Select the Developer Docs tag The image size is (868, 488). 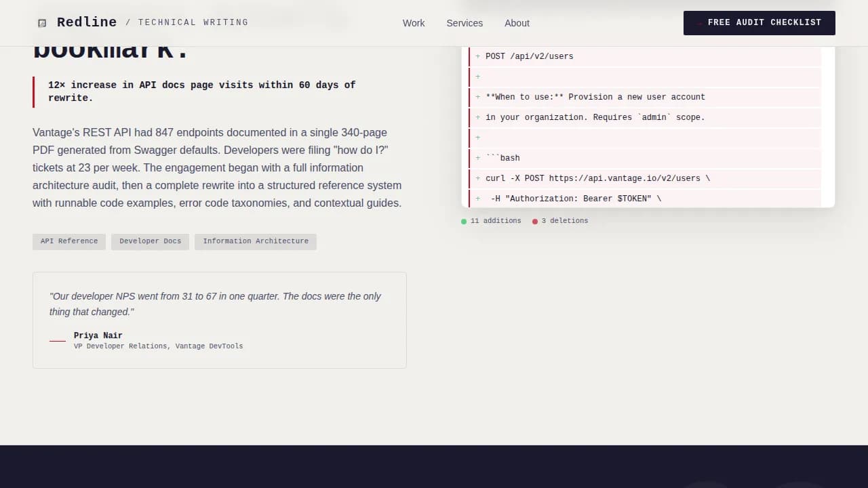[151, 241]
